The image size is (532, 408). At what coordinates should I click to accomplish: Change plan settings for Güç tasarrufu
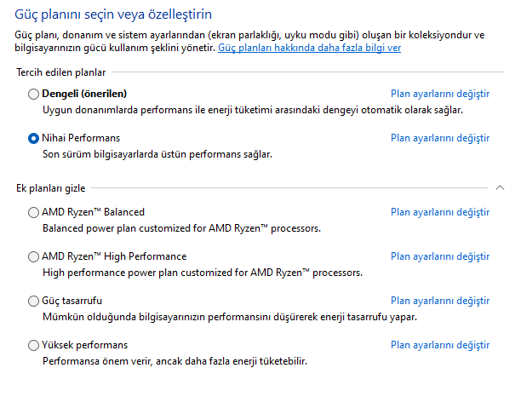[440, 301]
